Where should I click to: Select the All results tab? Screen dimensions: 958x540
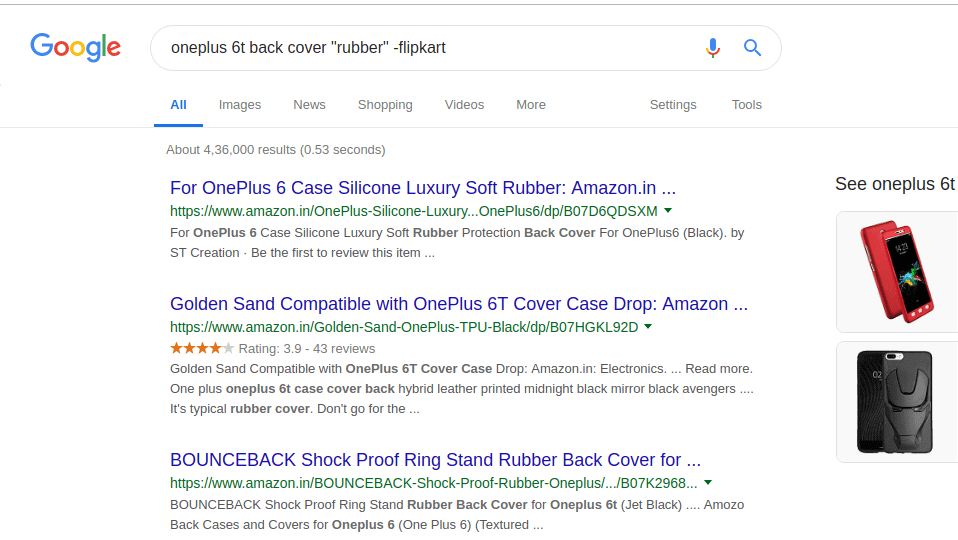tap(178, 105)
